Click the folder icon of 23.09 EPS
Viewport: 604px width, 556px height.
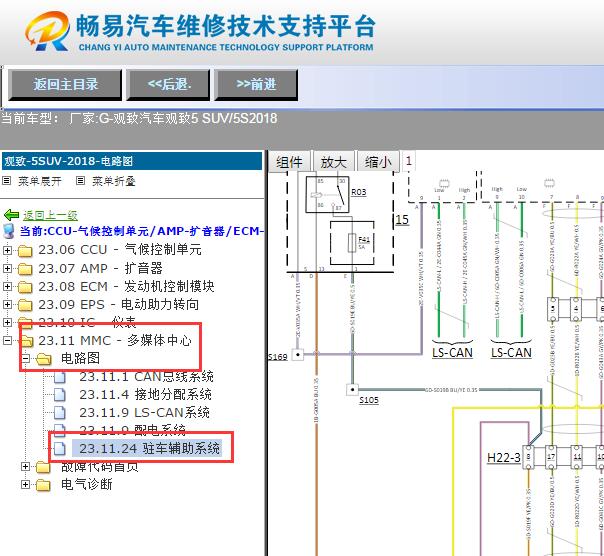[25, 305]
